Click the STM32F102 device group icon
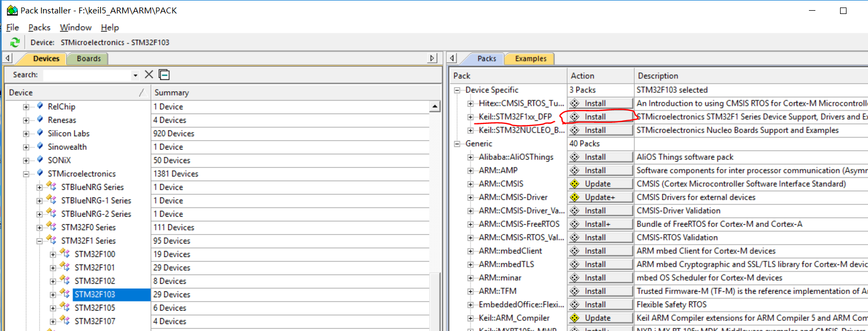868x331 pixels. point(65,281)
